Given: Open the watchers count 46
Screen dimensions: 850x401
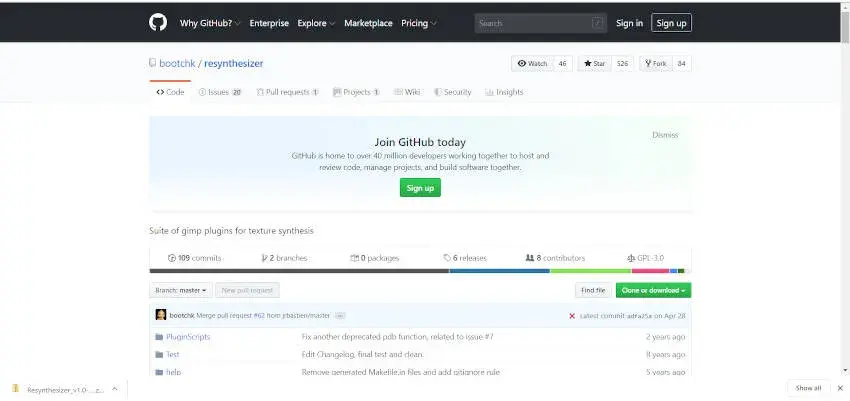Looking at the screenshot, I should (562, 63).
